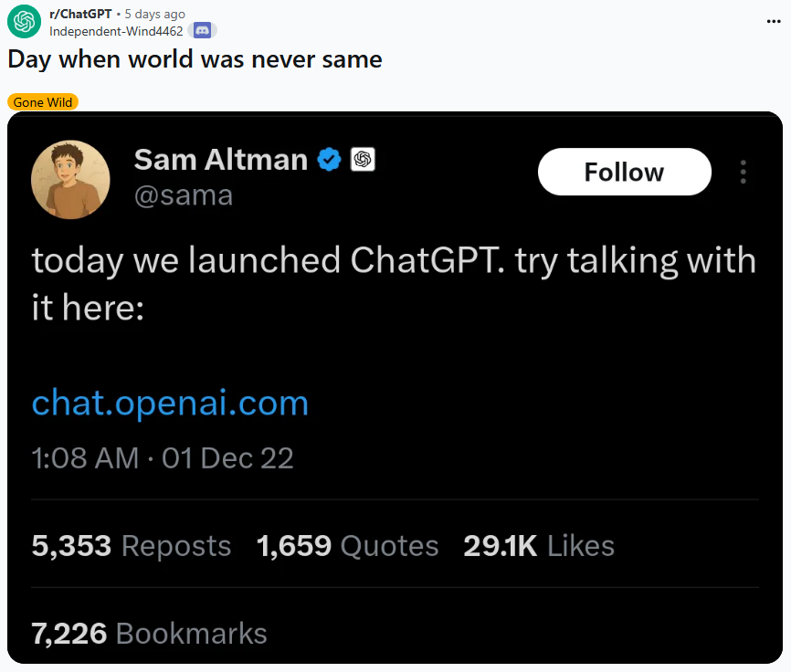Click the Gone Wild flair tag
Screen dimensions: 791x672
pos(43,102)
